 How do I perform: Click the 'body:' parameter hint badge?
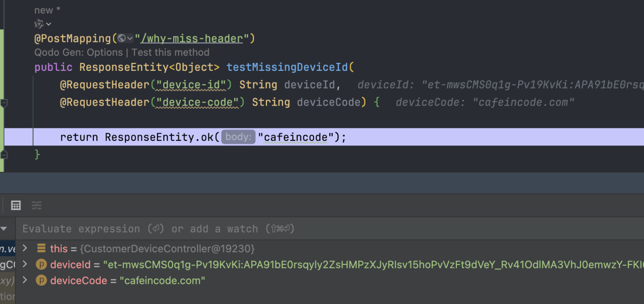(238, 137)
